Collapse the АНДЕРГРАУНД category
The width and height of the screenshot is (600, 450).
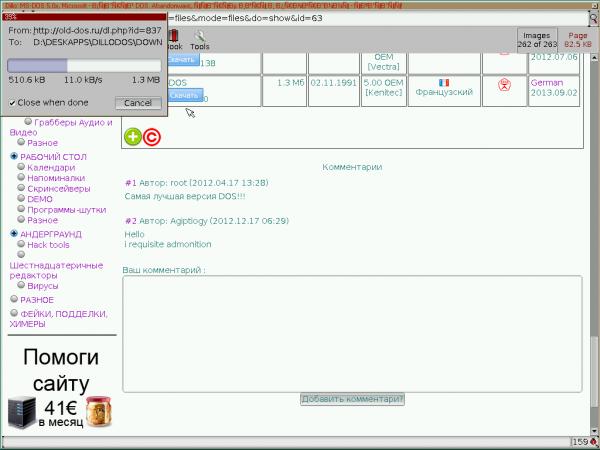point(14,233)
